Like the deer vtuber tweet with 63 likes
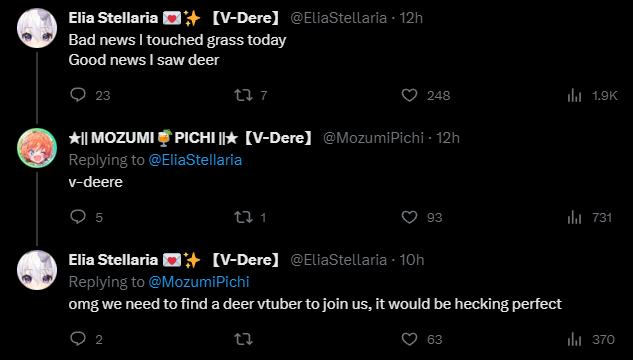Screen dimensions: 633x360 click(x=409, y=339)
